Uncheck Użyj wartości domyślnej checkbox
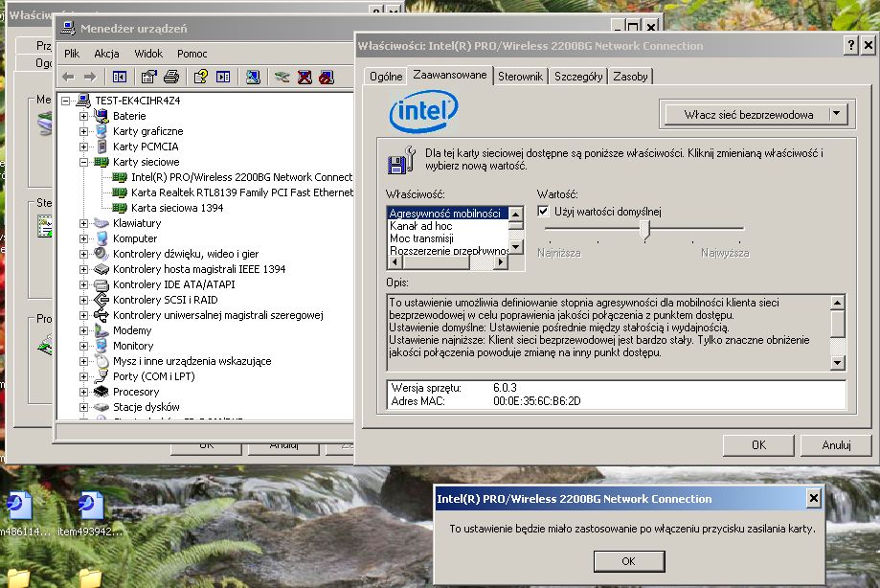The image size is (880, 588). pos(542,211)
